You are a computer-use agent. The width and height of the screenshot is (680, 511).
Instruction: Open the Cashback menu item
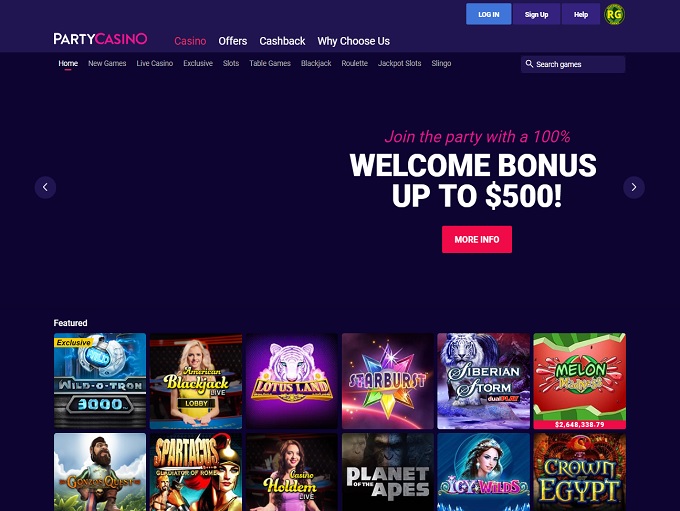coord(282,41)
